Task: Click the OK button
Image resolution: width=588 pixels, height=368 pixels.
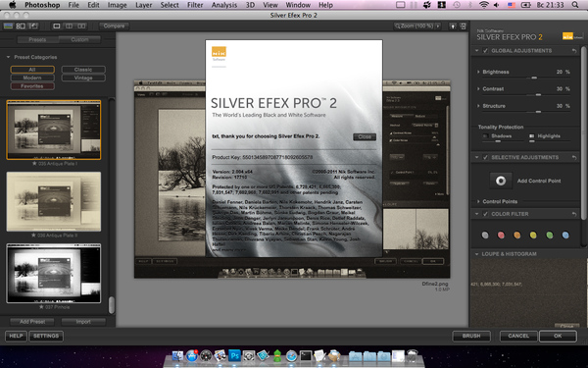Action: click(558, 336)
